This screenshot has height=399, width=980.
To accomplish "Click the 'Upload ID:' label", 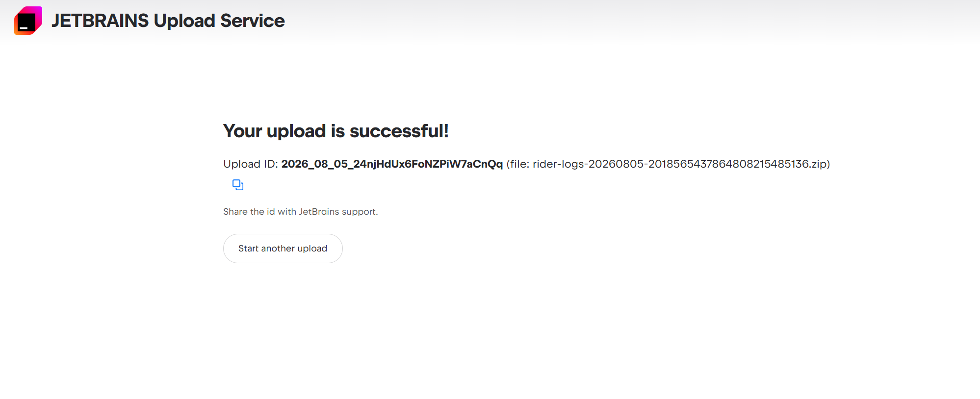I will [251, 164].
